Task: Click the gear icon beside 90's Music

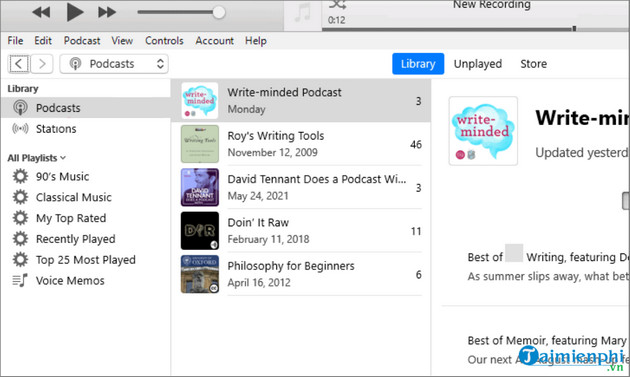Action: tap(20, 176)
